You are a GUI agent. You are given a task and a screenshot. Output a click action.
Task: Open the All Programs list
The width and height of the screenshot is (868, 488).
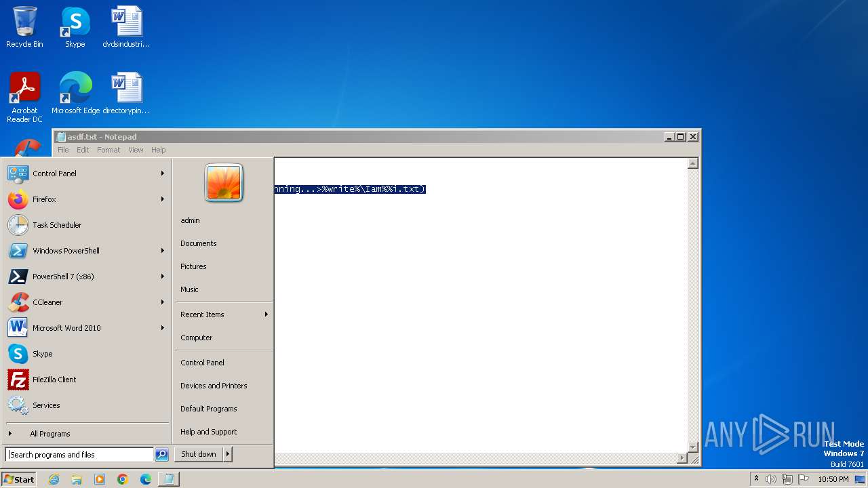coord(87,434)
